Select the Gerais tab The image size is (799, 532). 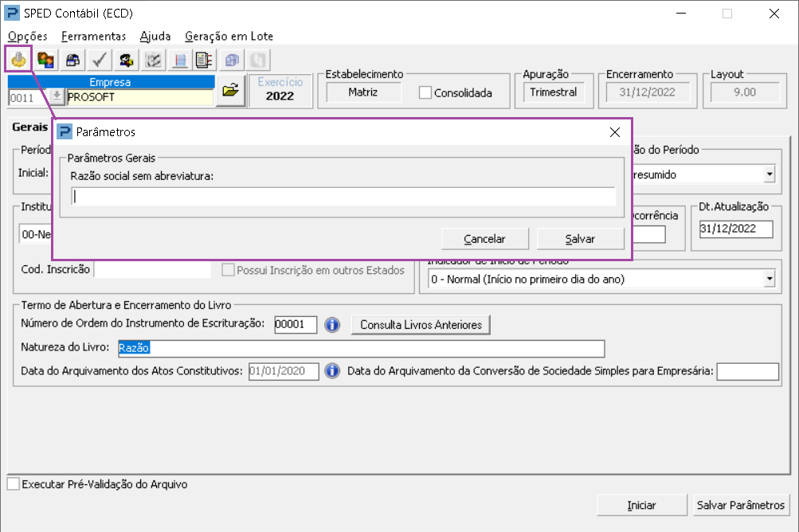tap(30, 127)
